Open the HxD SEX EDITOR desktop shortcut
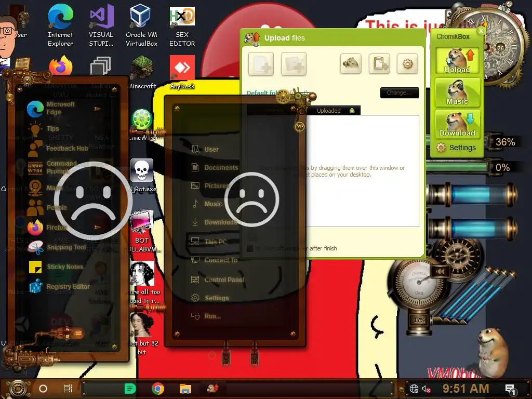532x399 pixels. coord(182,25)
